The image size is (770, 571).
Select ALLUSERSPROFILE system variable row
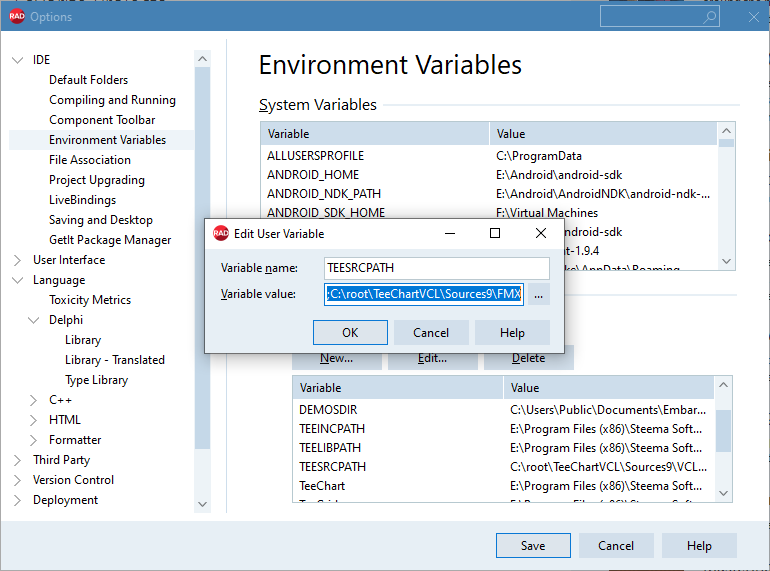pos(489,156)
